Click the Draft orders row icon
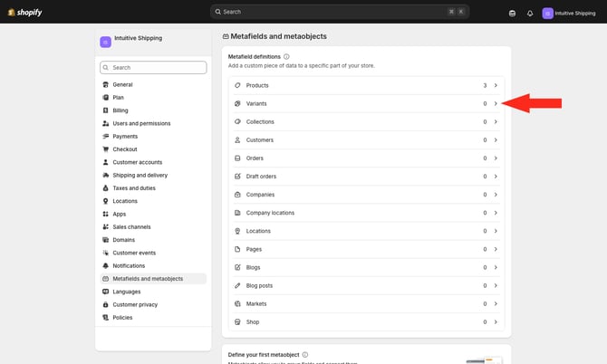The height and width of the screenshot is (364, 607). point(237,177)
